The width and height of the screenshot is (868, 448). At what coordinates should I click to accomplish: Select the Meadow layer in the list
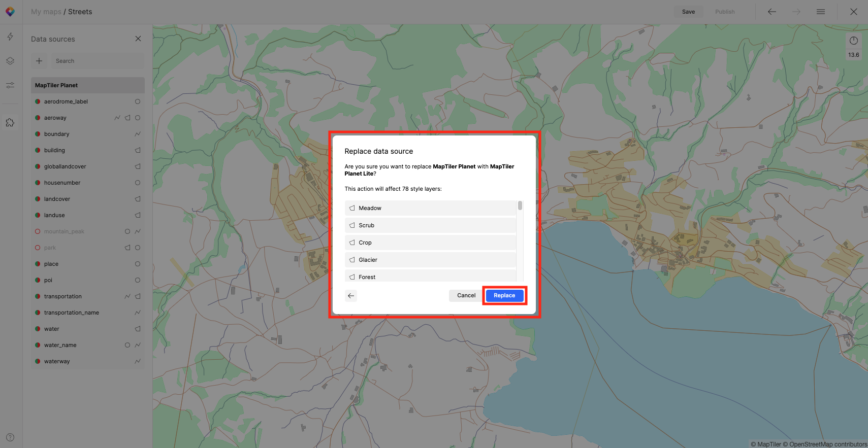tap(430, 208)
